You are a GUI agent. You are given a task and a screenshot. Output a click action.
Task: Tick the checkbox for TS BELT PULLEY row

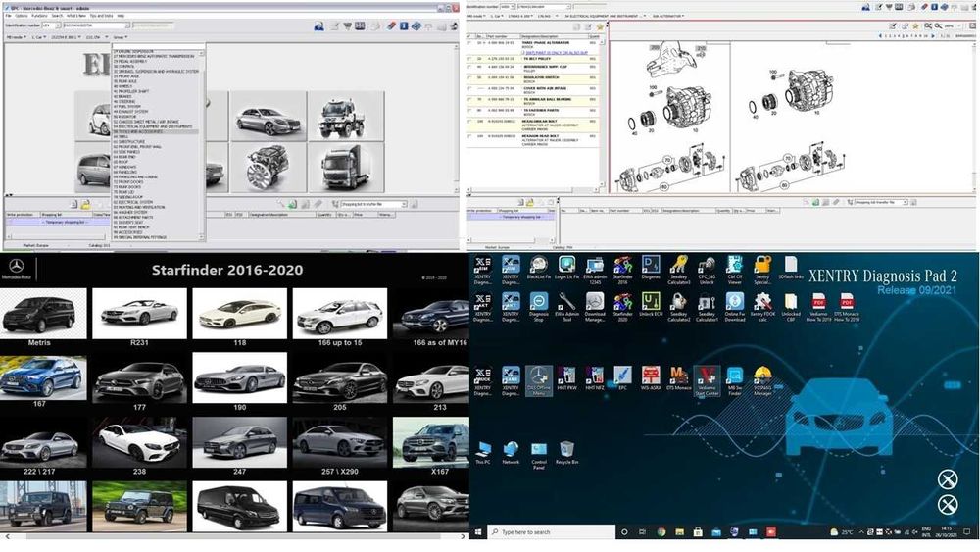pyautogui.click(x=470, y=58)
